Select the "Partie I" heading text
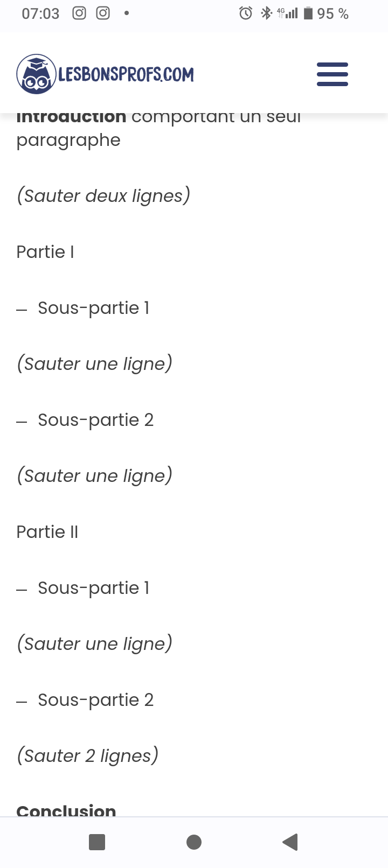 point(45,252)
